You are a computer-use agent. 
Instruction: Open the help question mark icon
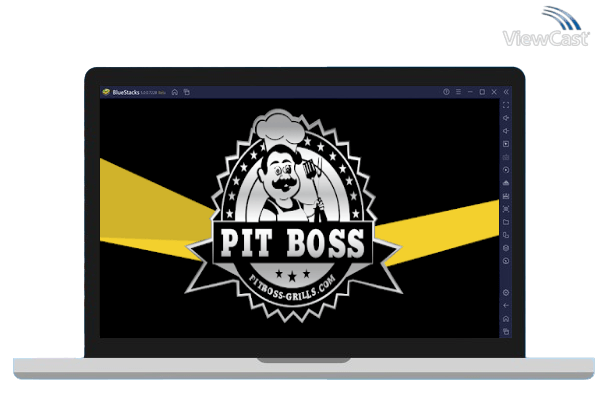446,92
